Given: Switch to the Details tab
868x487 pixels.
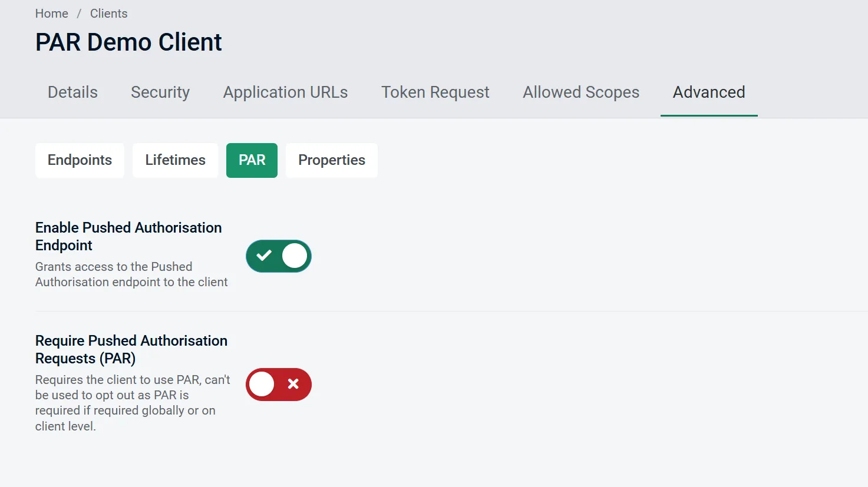Looking at the screenshot, I should point(72,92).
